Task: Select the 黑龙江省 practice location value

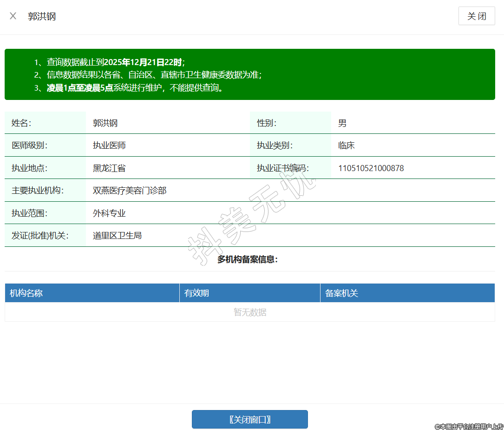Action: pos(109,168)
